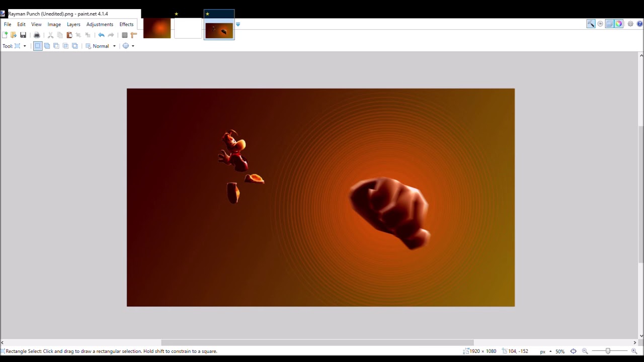Screen dimensions: 644x362
Task: Open Settings with the gear icon
Action: [630, 24]
